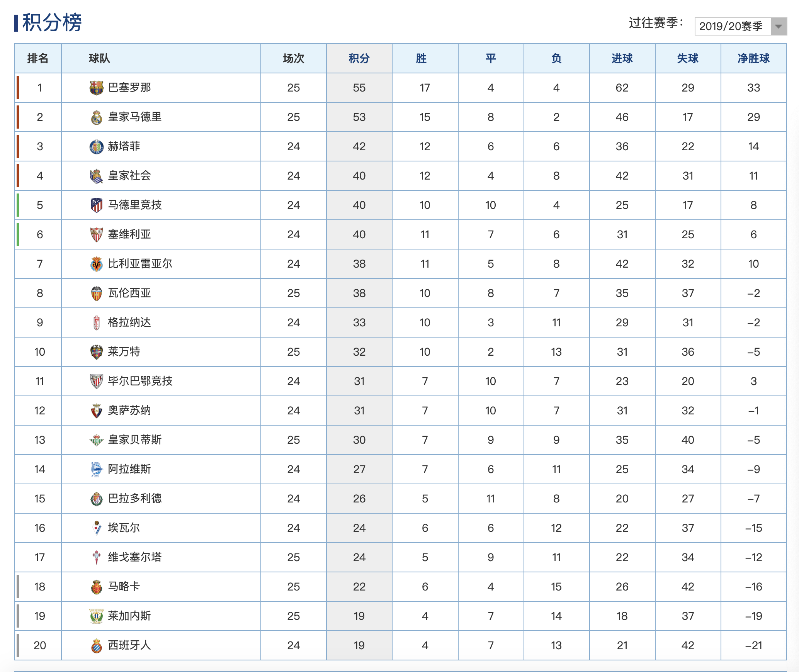Viewport: 799px width, 672px height.
Task: Open the 塞维利亚 team link
Action: (129, 234)
